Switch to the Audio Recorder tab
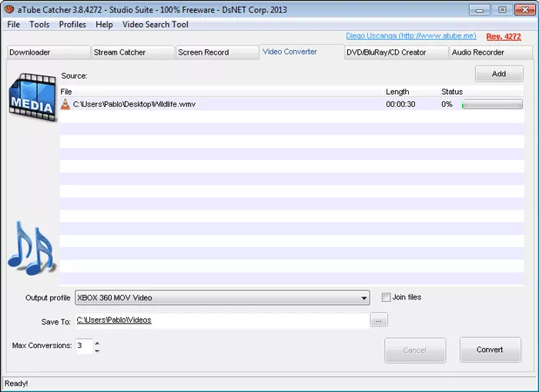The image size is (539, 392). [x=491, y=52]
